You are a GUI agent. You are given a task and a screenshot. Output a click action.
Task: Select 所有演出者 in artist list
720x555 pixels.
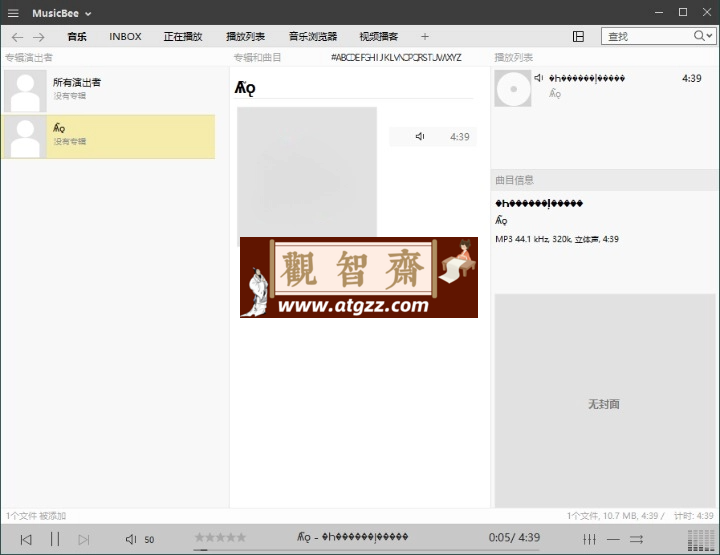point(108,90)
